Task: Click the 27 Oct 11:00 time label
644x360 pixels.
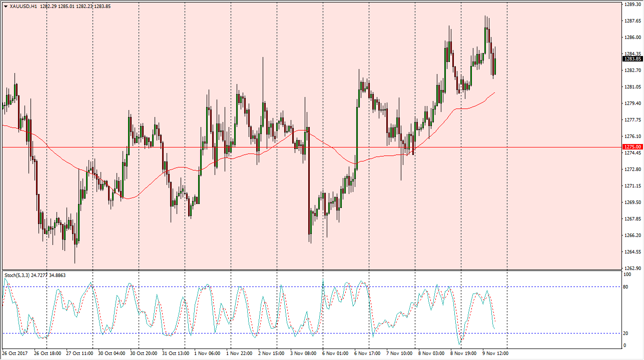Action: pyautogui.click(x=79, y=353)
